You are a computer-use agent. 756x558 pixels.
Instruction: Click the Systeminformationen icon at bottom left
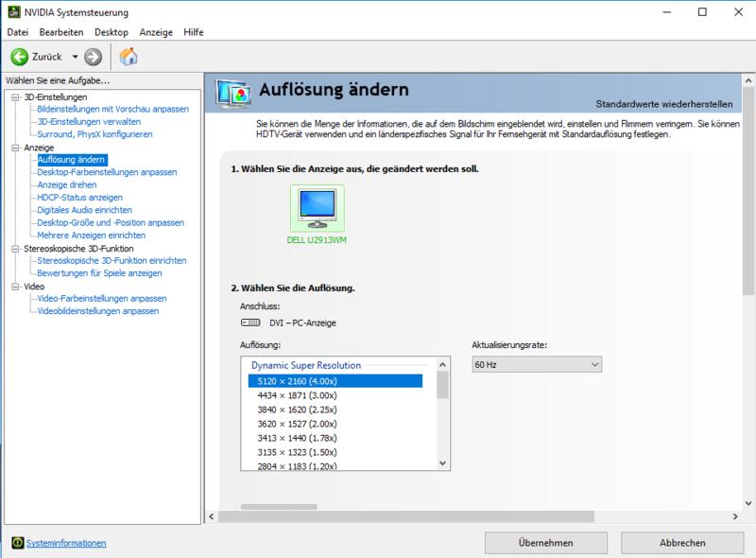pyautogui.click(x=17, y=543)
